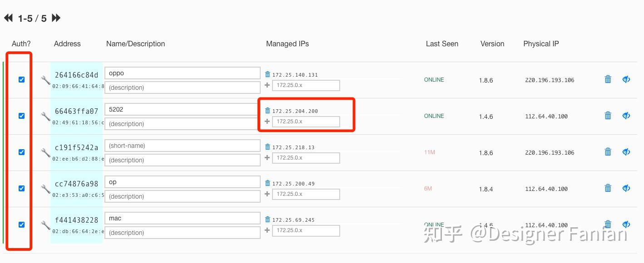This screenshot has width=644, height=263.
Task: Click the new IP field for mac member
Action: point(306,230)
